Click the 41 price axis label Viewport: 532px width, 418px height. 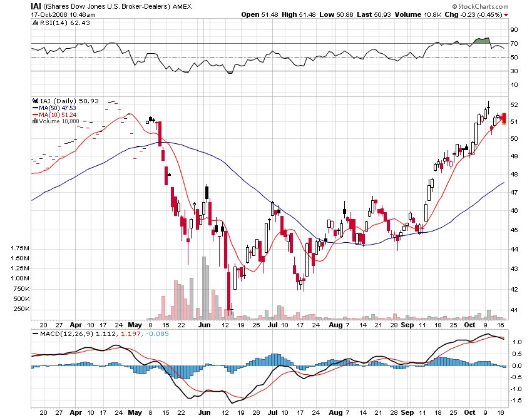coord(514,310)
